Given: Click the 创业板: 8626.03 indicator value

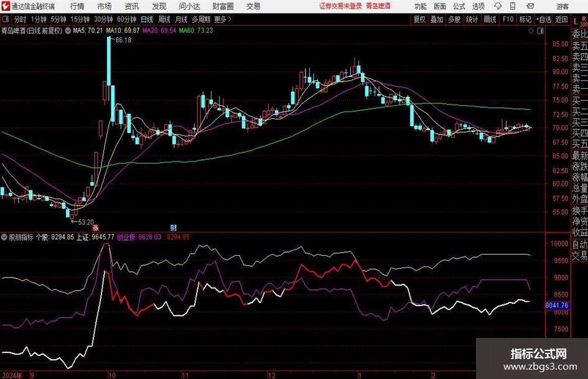Looking at the screenshot, I should [139, 237].
